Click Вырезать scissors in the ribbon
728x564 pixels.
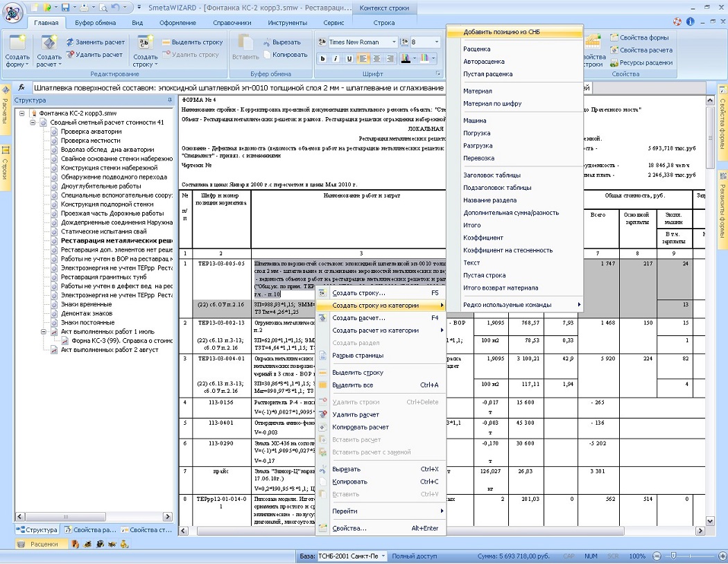pos(281,42)
